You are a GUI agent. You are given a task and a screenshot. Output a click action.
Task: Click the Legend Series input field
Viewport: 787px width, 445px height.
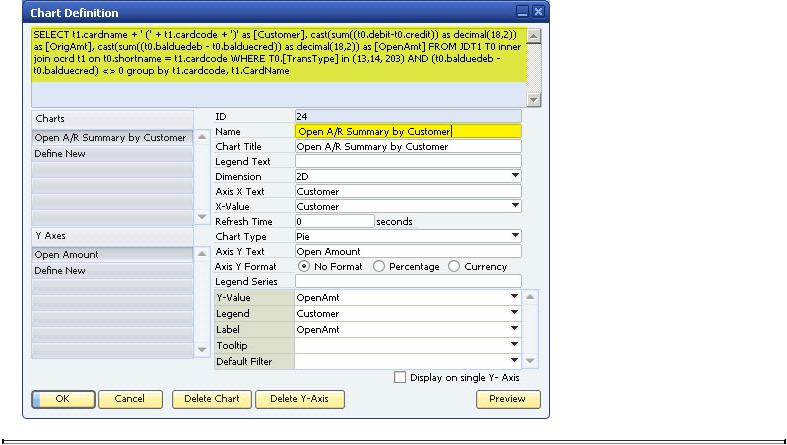click(408, 281)
